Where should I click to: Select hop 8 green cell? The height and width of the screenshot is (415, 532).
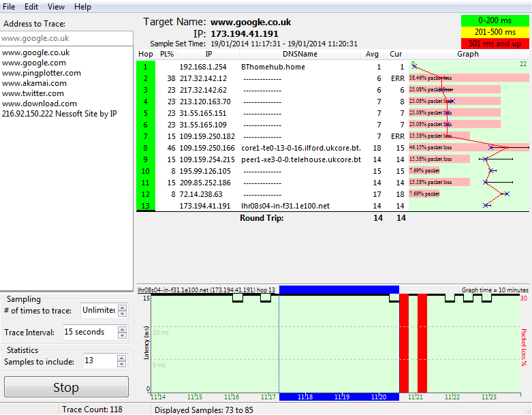click(146, 148)
